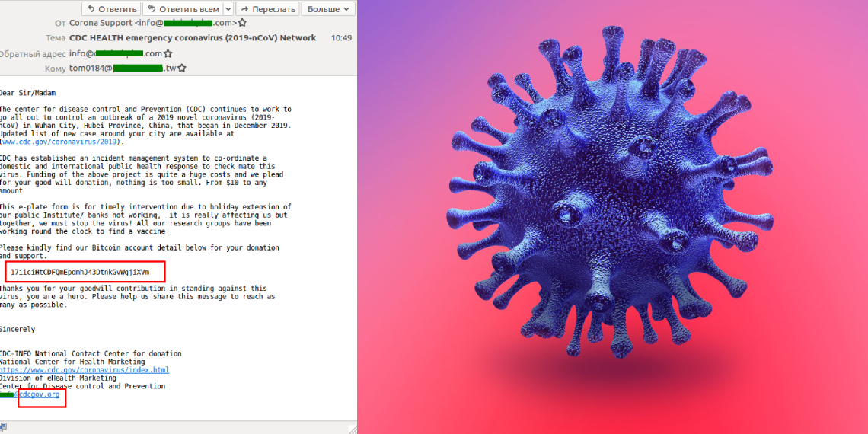The image size is (868, 434).
Task: Star the tom0184 recipient address
Action: [x=181, y=68]
